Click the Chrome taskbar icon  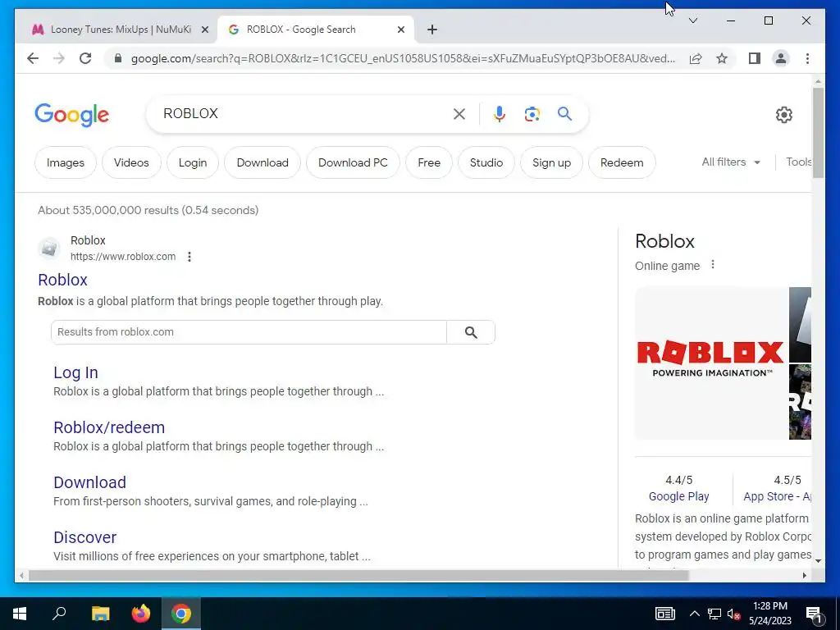[181, 614]
